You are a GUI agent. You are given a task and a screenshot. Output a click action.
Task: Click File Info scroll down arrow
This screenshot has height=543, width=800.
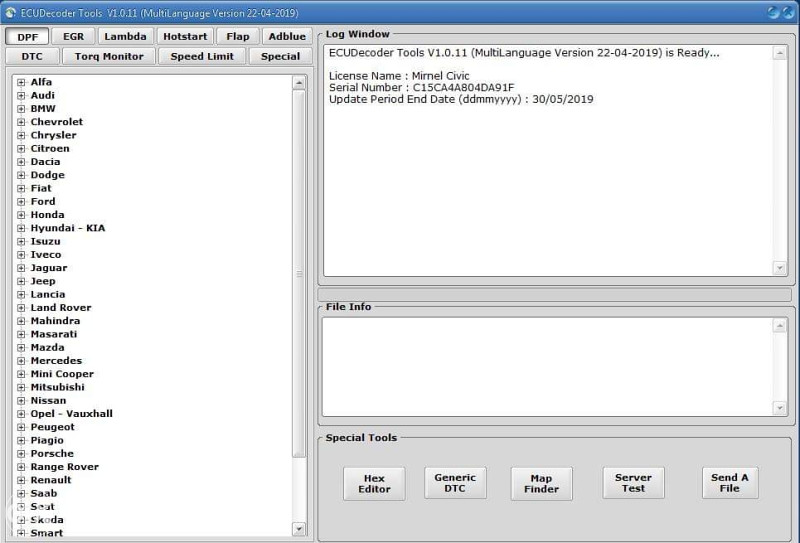[779, 407]
